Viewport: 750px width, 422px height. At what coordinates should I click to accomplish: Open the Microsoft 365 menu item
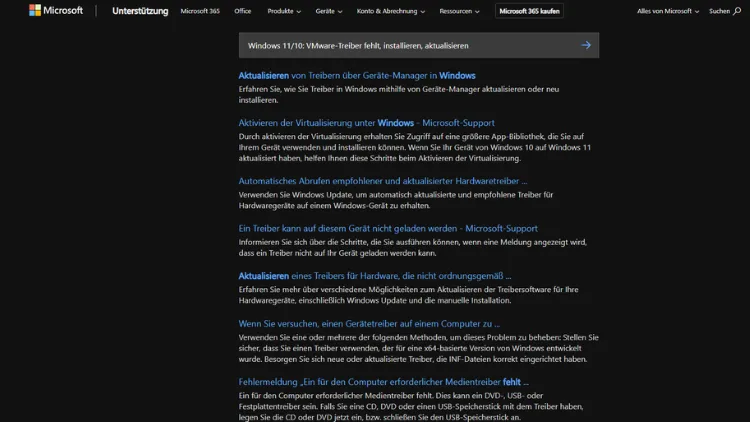[x=200, y=11]
